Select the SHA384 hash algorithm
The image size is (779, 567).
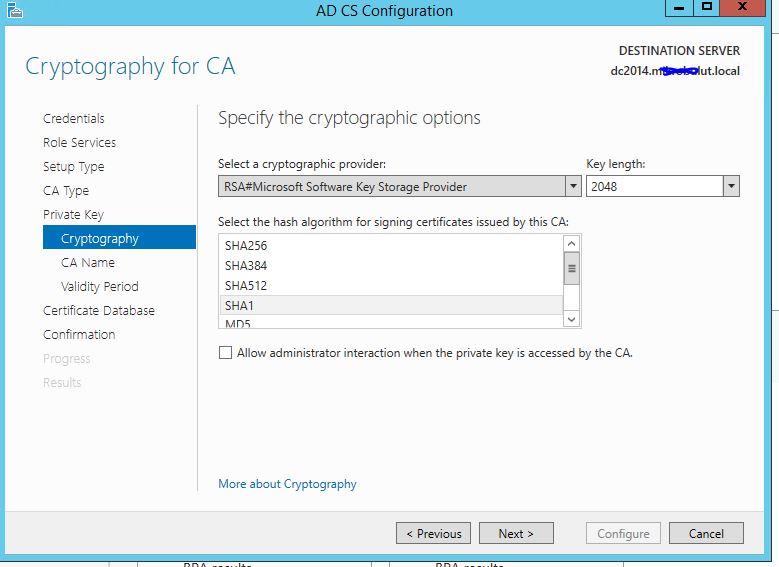click(x=391, y=265)
